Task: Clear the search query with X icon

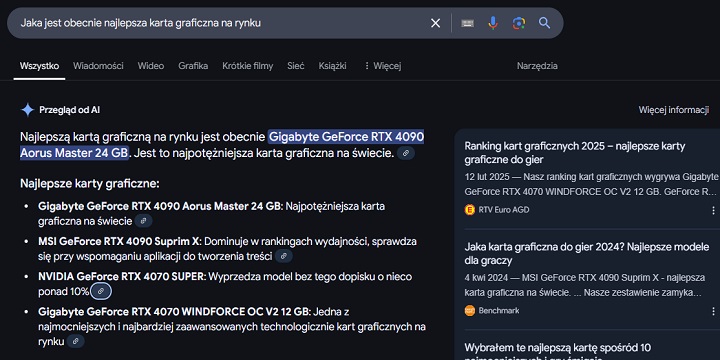Action: (x=435, y=23)
